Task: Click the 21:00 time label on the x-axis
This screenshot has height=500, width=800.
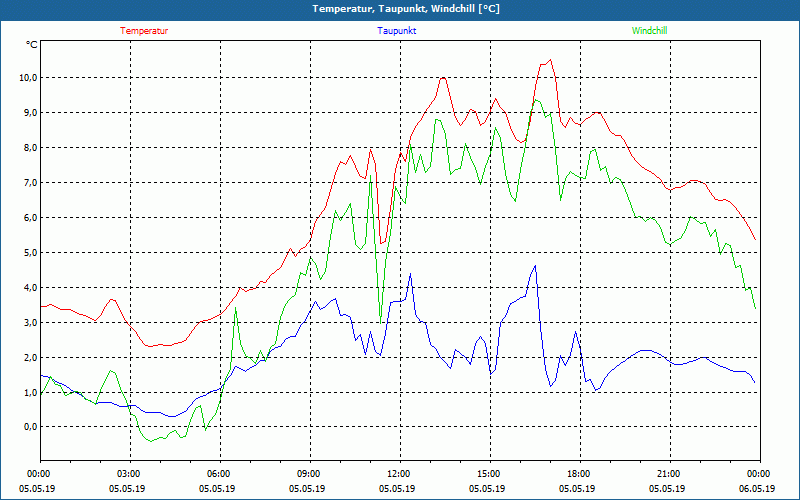Action: pyautogui.click(x=670, y=474)
